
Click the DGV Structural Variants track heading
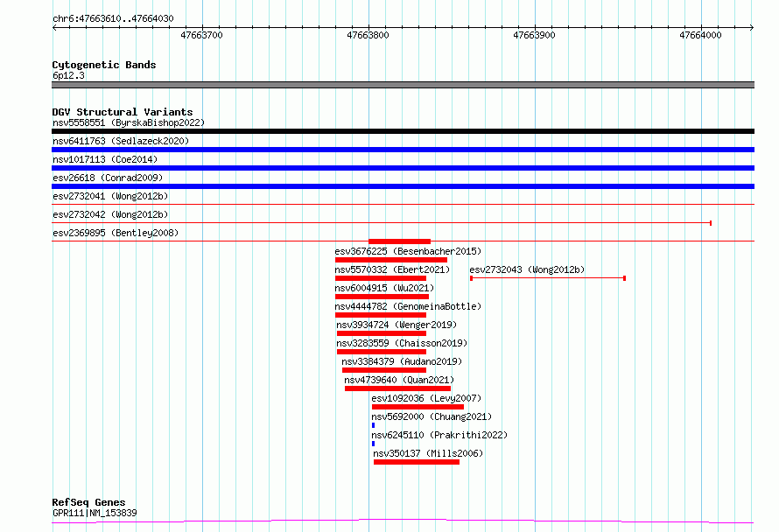coord(122,112)
